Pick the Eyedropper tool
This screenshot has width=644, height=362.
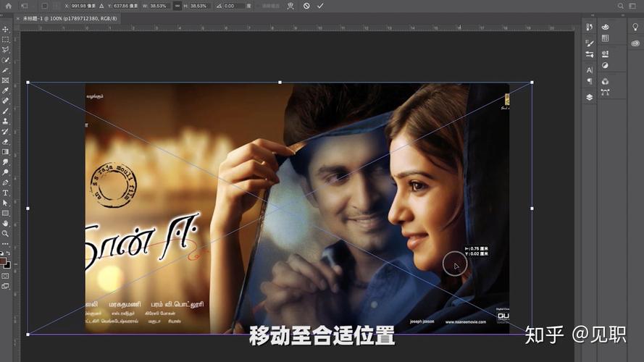(x=5, y=90)
